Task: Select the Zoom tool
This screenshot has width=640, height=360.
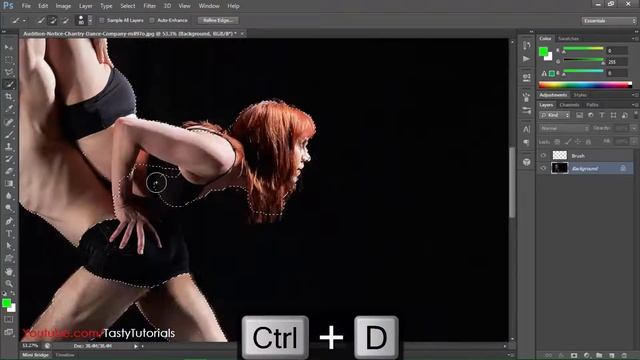Action: point(9,283)
